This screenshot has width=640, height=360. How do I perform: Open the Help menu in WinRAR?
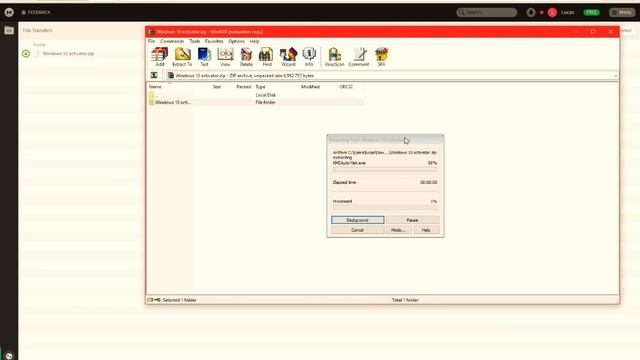click(x=254, y=41)
